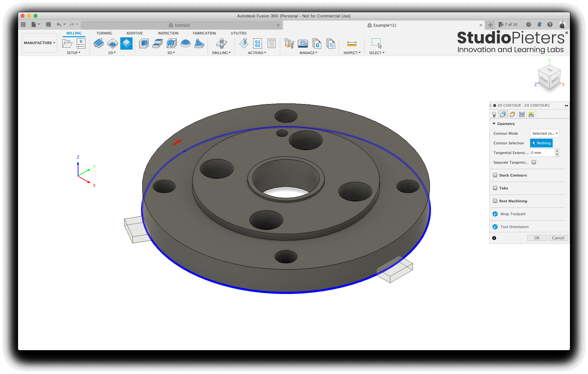
Task: Open the Help question mark icon
Action: 550,24
